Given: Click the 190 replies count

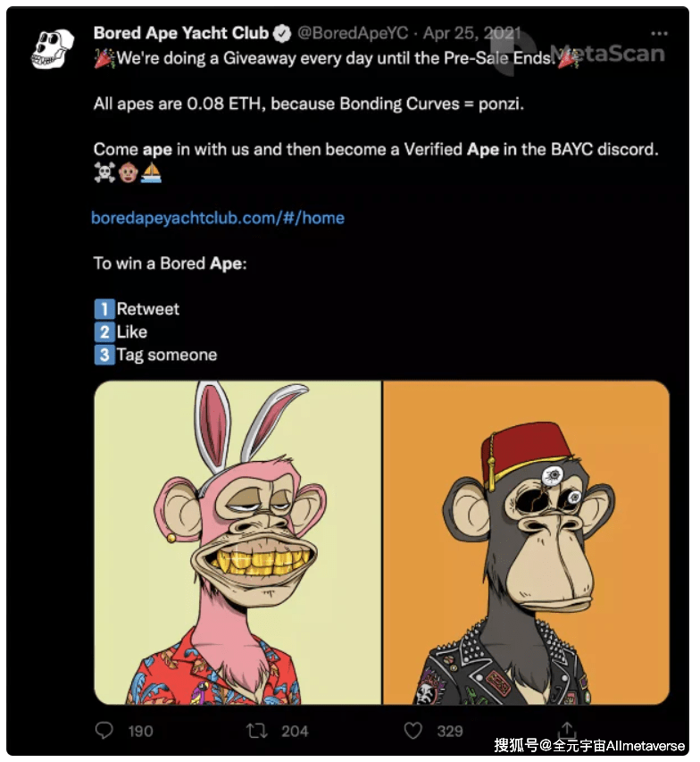Looking at the screenshot, I should 140,731.
